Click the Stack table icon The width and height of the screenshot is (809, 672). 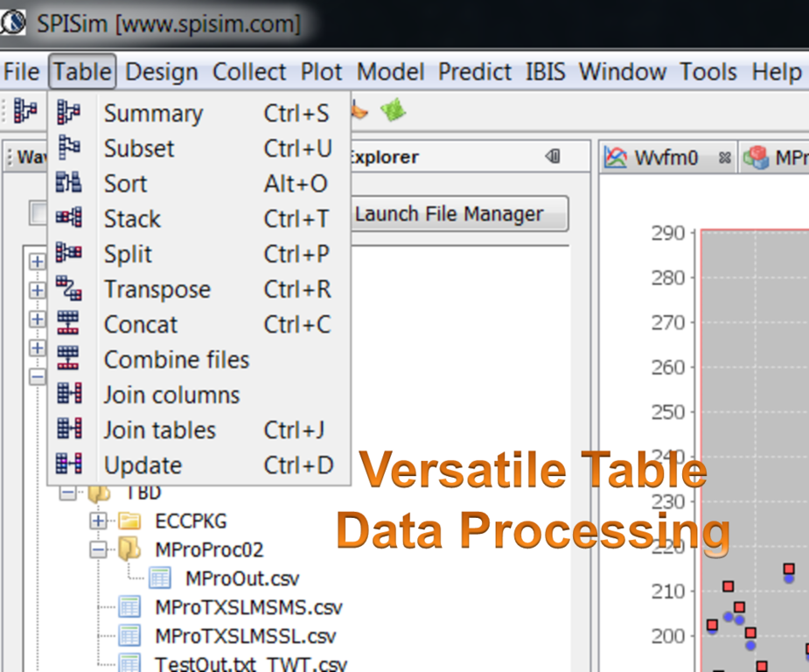click(x=68, y=218)
